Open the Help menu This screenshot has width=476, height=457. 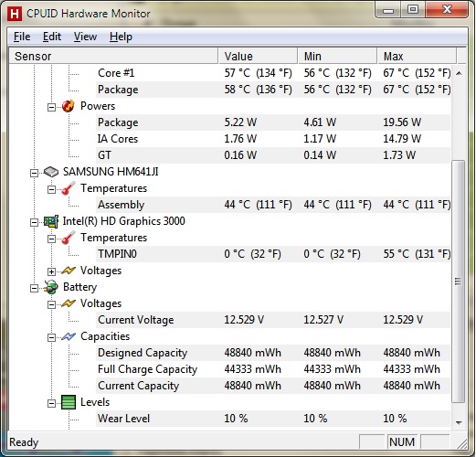click(x=121, y=37)
